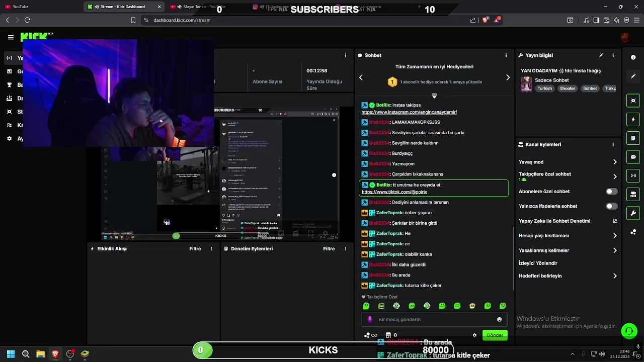
Task: Open the Kick hamburger menu
Action: [x=11, y=37]
